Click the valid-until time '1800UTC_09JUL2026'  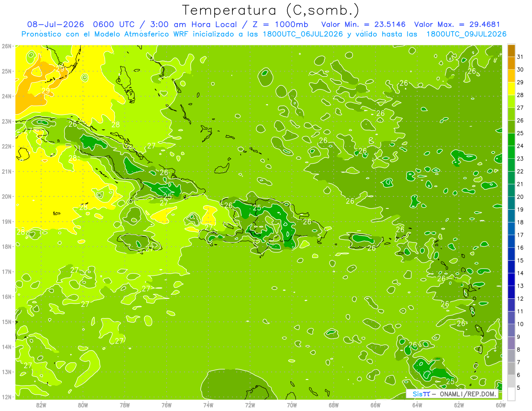(466, 34)
